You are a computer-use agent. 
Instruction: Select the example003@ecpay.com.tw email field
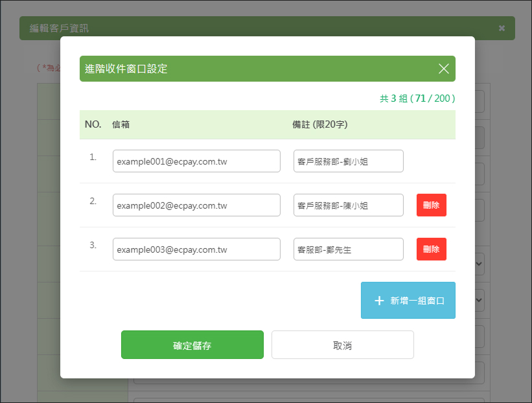click(196, 249)
